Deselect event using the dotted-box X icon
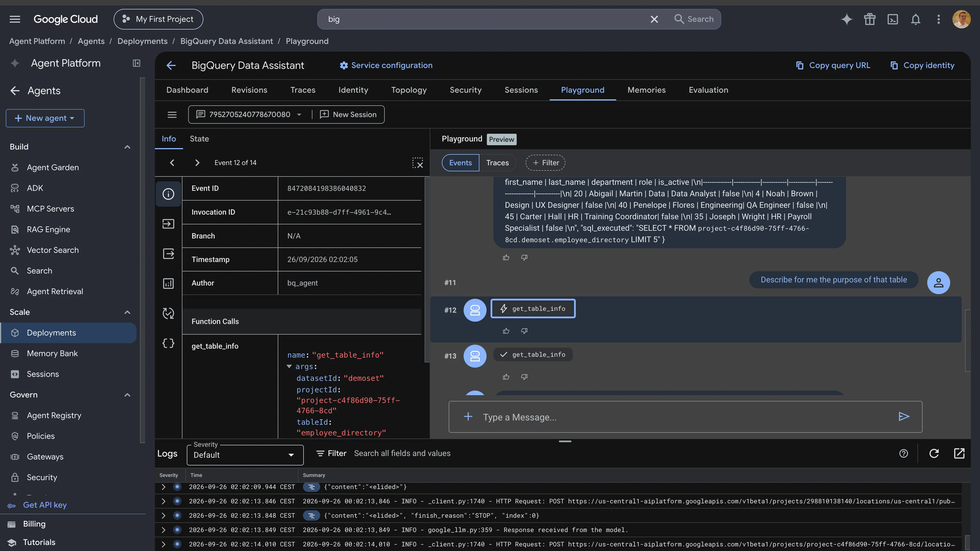 (417, 163)
